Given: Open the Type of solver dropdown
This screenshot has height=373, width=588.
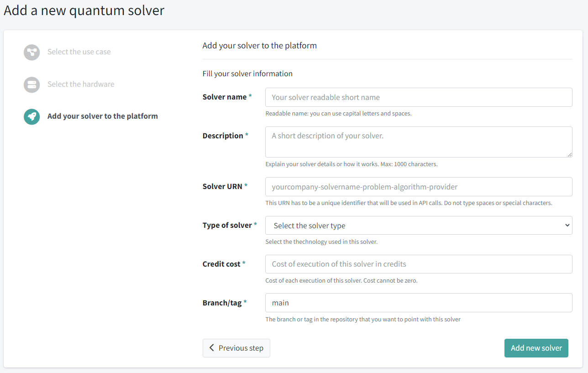Looking at the screenshot, I should pos(418,226).
